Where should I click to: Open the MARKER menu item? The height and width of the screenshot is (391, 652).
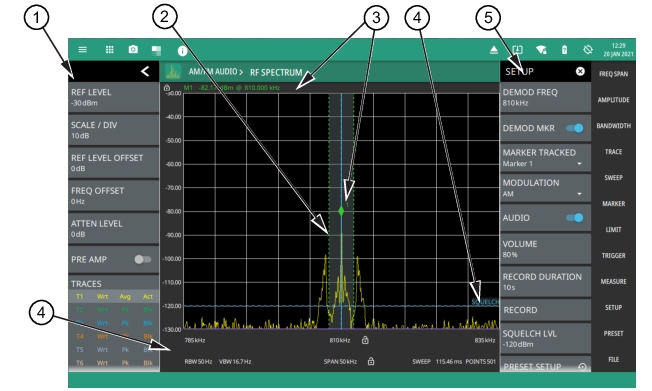613,203
